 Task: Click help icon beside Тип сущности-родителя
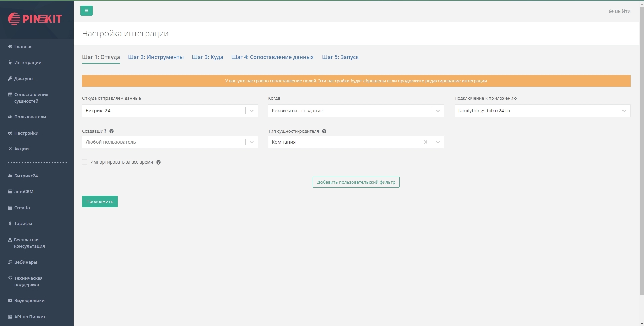point(324,131)
